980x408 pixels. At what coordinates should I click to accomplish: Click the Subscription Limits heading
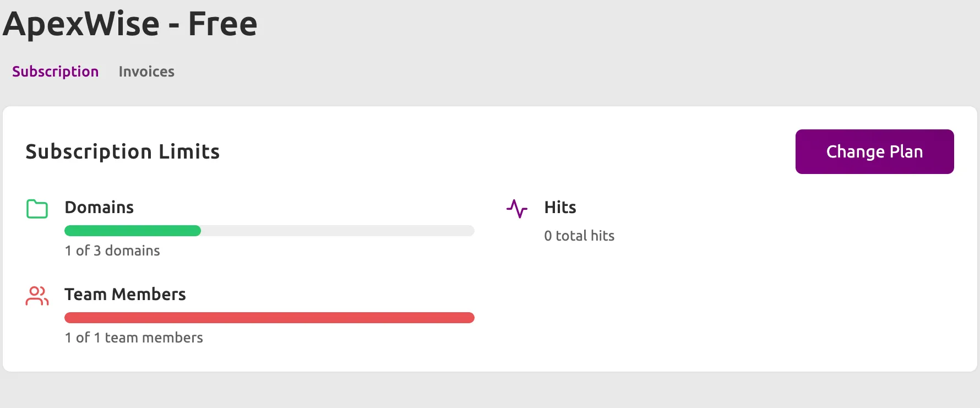click(123, 151)
